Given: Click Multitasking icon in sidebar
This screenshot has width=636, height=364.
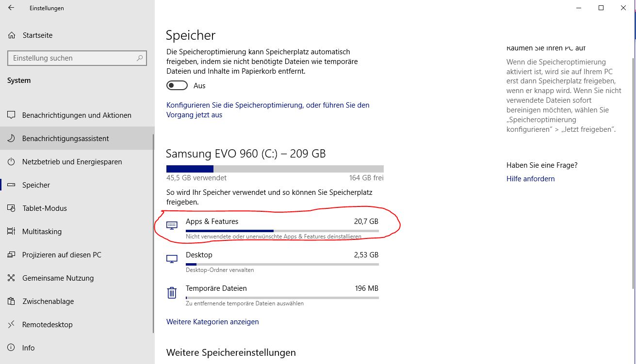Looking at the screenshot, I should [12, 232].
